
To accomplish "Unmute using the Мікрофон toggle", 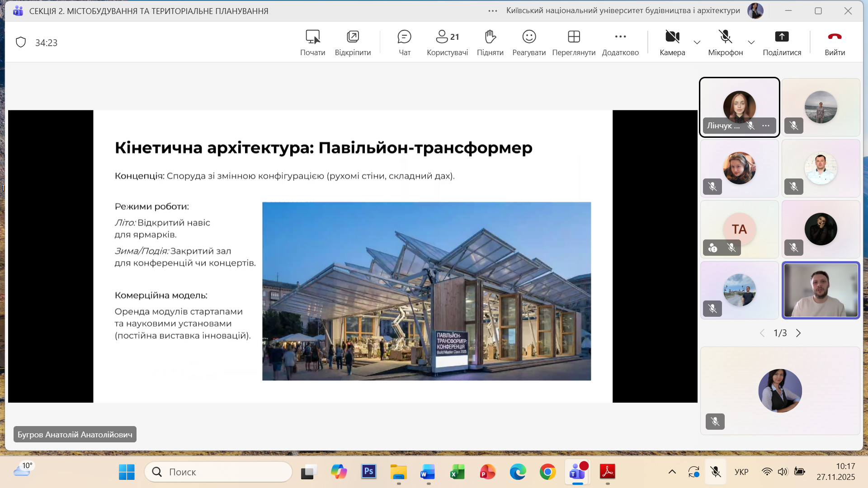I will coord(725,42).
